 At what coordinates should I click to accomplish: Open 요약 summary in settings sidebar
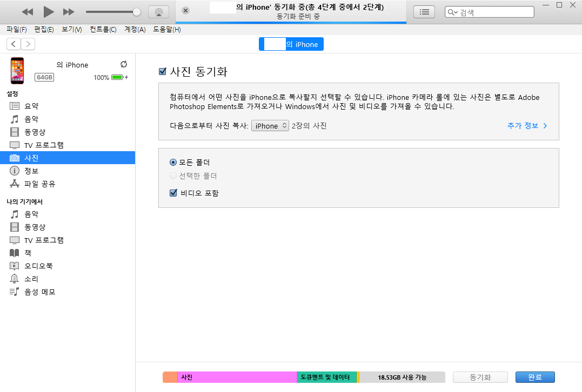coord(68,106)
